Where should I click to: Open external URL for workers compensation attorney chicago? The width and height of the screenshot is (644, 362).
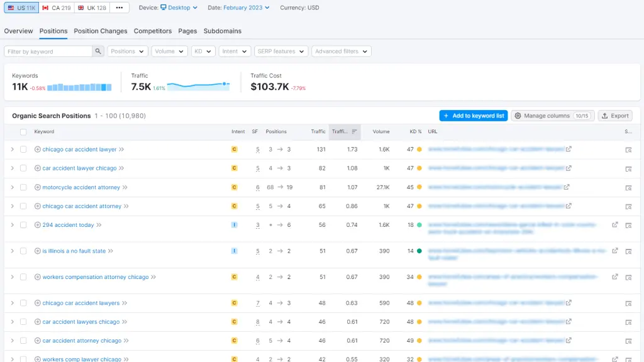tap(615, 277)
